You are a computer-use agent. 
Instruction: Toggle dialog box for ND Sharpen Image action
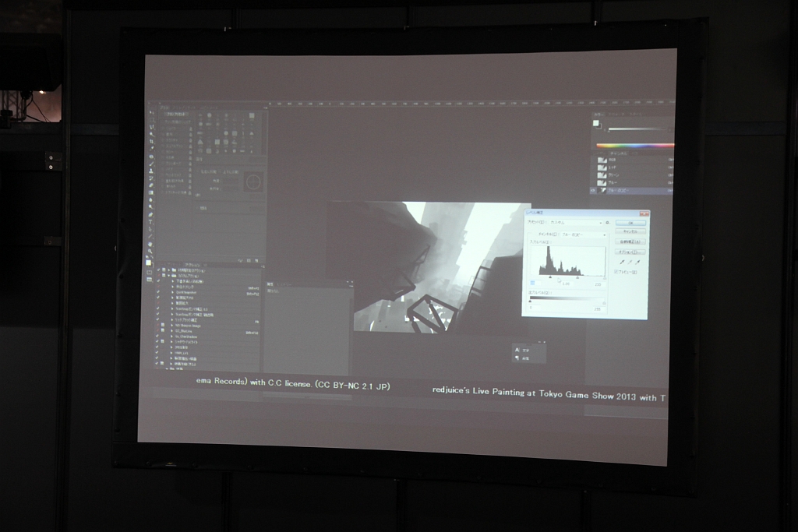tap(163, 325)
